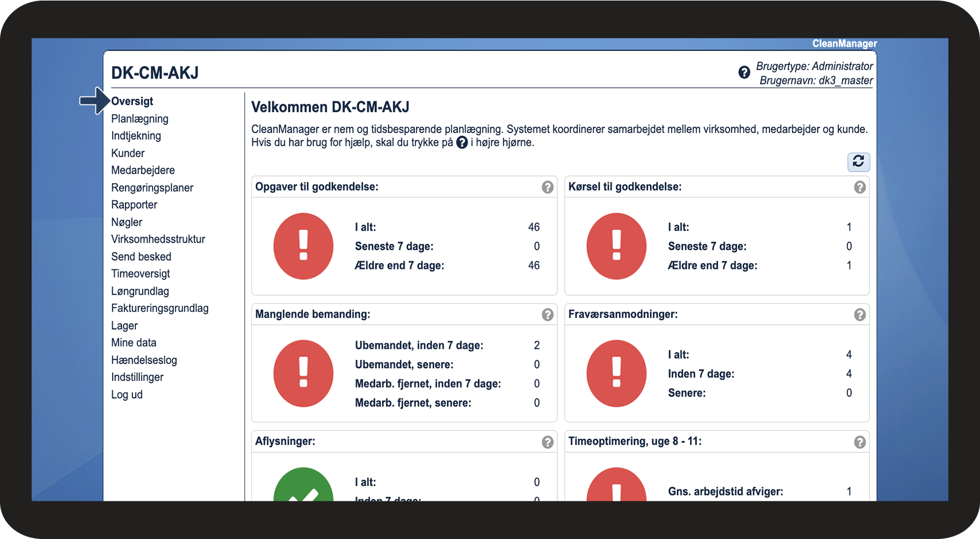The width and height of the screenshot is (980, 539).
Task: Open help for Timeoptimering, uge 8 - 11
Action: pos(860,442)
